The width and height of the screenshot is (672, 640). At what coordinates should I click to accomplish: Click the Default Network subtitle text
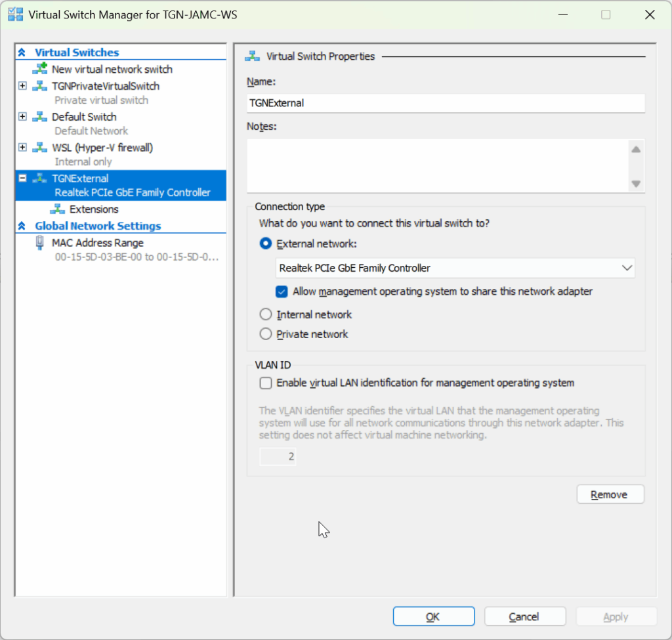coord(91,131)
